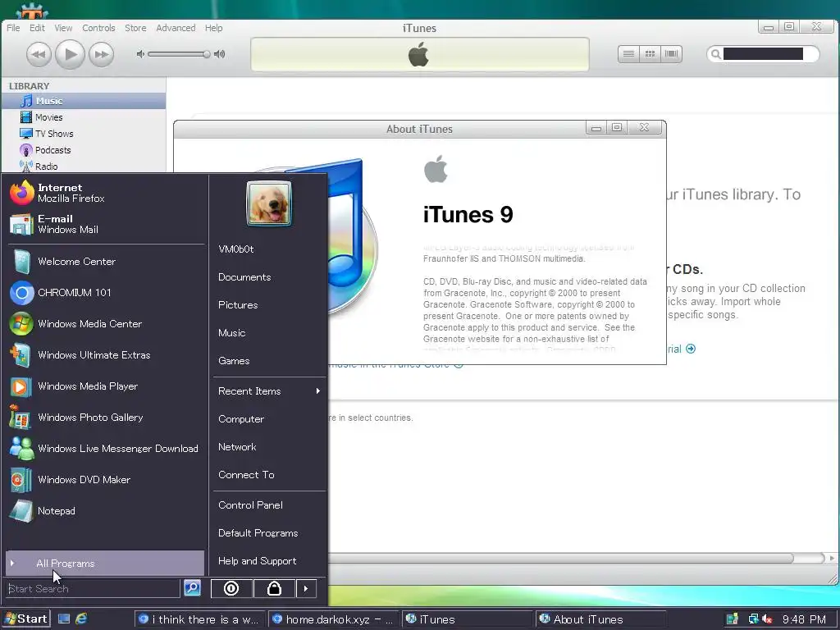This screenshot has width=840, height=630.
Task: Launch Windows Media Player
Action: [x=106, y=386]
